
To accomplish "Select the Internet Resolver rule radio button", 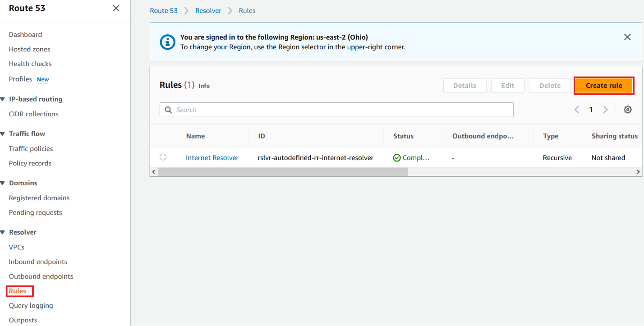I will [163, 157].
